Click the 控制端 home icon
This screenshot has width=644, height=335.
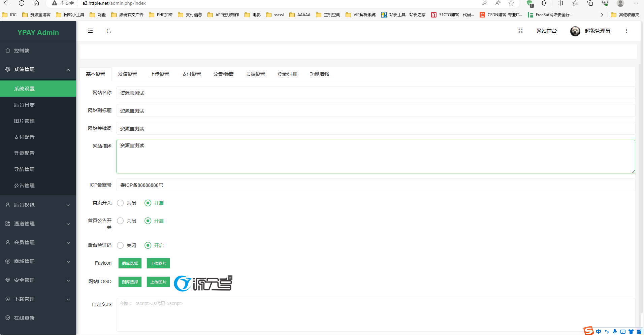coord(8,51)
